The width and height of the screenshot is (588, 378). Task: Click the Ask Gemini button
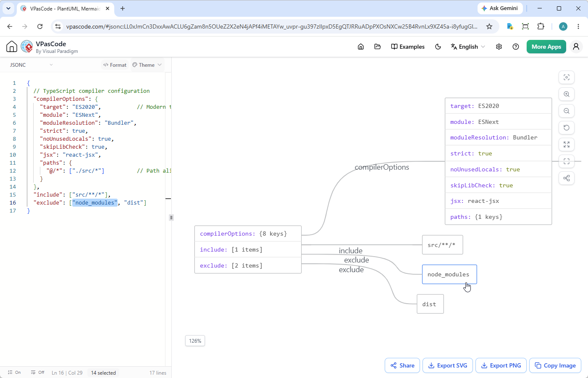[x=500, y=8]
